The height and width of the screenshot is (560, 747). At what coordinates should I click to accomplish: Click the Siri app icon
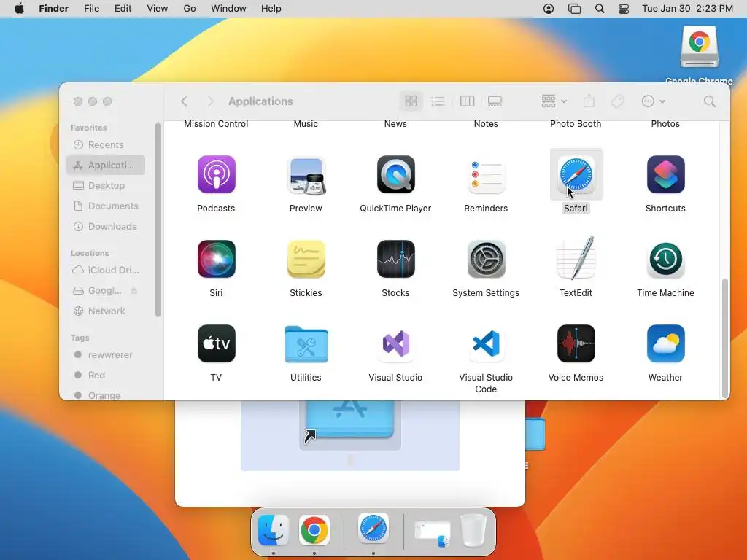click(216, 259)
